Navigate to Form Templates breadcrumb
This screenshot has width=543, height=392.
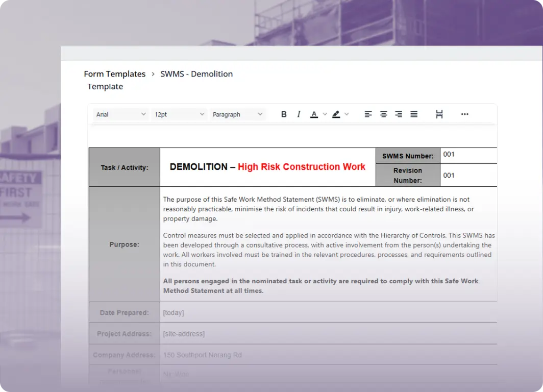(114, 73)
